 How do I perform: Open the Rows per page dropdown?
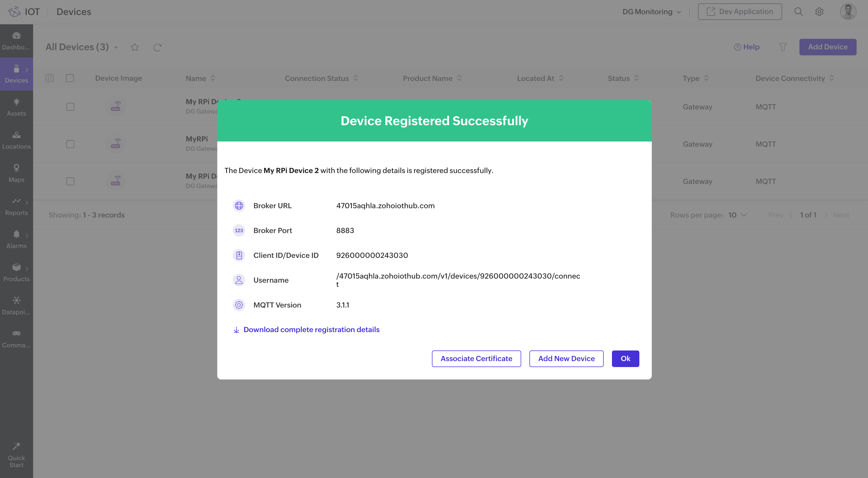[737, 215]
